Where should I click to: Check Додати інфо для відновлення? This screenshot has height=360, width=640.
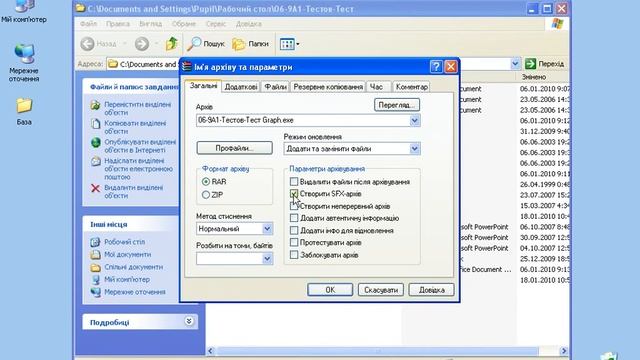click(294, 230)
